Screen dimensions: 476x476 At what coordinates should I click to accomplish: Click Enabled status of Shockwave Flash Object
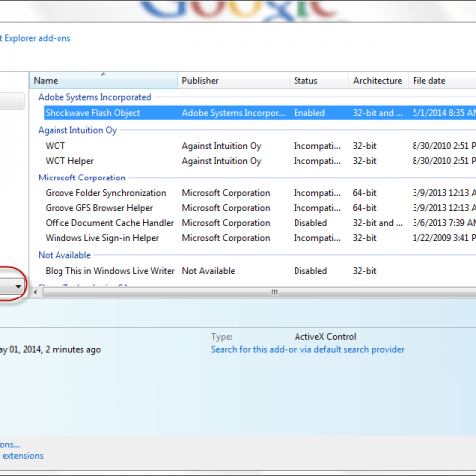(309, 113)
